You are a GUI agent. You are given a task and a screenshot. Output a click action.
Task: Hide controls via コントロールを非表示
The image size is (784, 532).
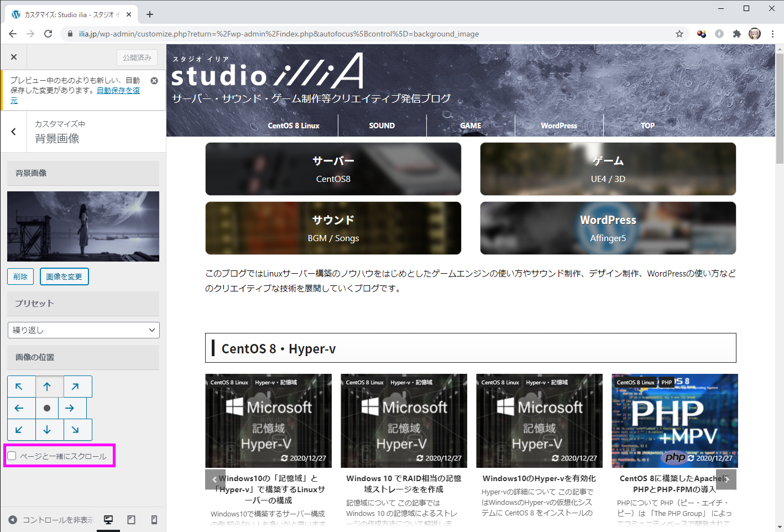pyautogui.click(x=51, y=520)
